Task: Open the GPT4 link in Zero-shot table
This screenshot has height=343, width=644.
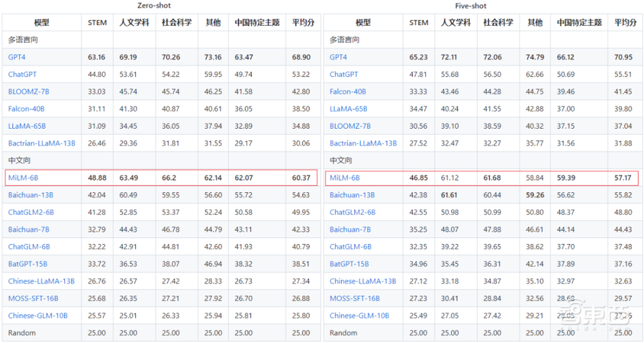Action: click(x=17, y=57)
